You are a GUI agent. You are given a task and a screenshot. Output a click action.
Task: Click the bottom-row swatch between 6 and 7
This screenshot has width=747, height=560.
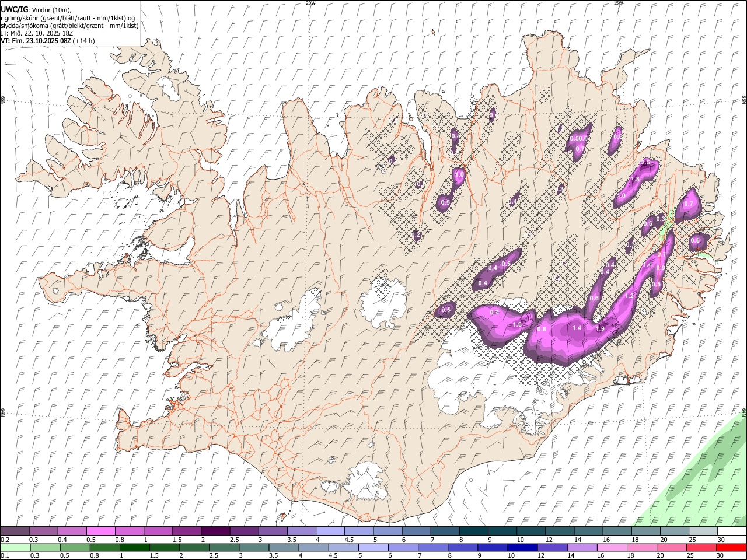[x=403, y=547]
